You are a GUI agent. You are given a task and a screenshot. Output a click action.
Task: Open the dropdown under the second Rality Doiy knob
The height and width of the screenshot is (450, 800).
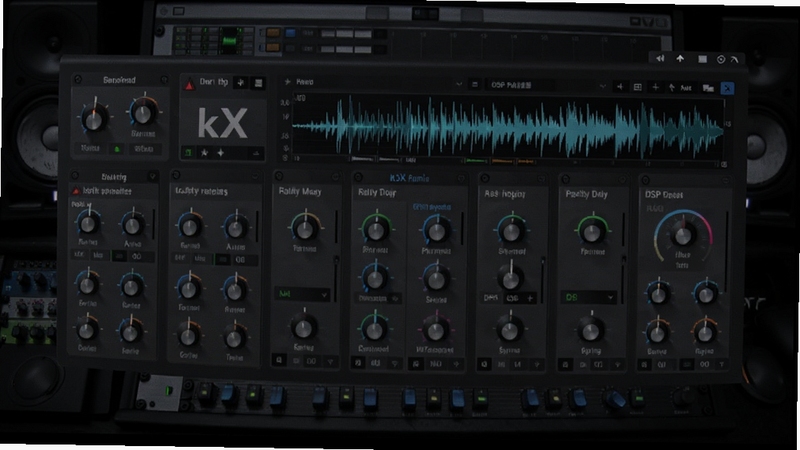(378, 298)
